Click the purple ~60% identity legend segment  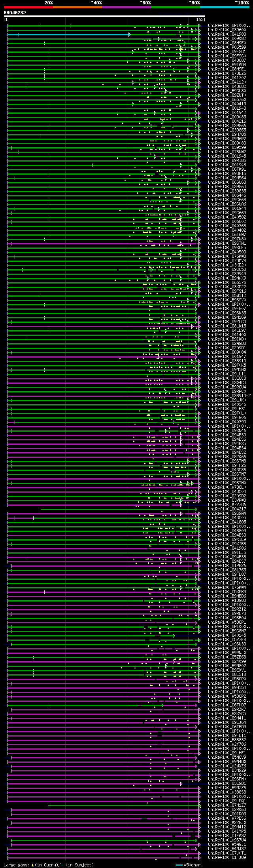pos(126,7)
